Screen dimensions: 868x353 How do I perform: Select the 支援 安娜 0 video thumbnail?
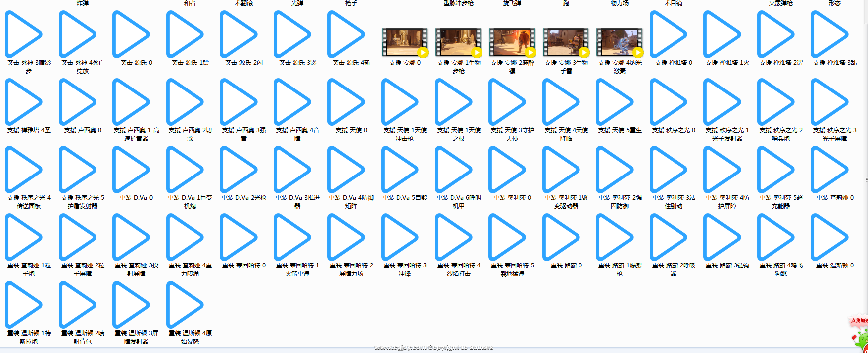click(x=405, y=42)
